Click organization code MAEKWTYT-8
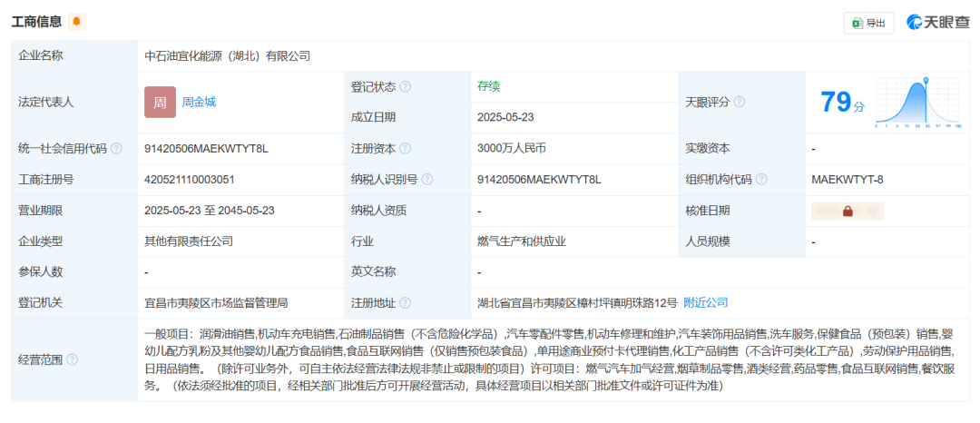 coord(847,180)
